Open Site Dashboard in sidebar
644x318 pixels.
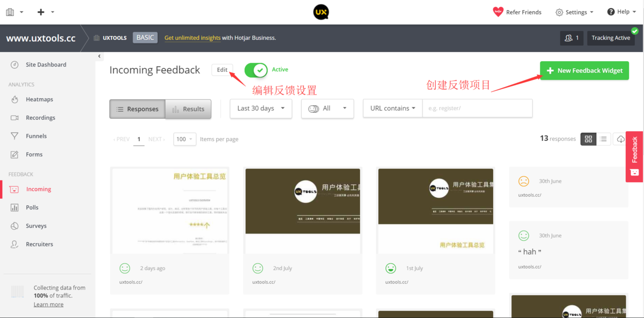point(46,64)
